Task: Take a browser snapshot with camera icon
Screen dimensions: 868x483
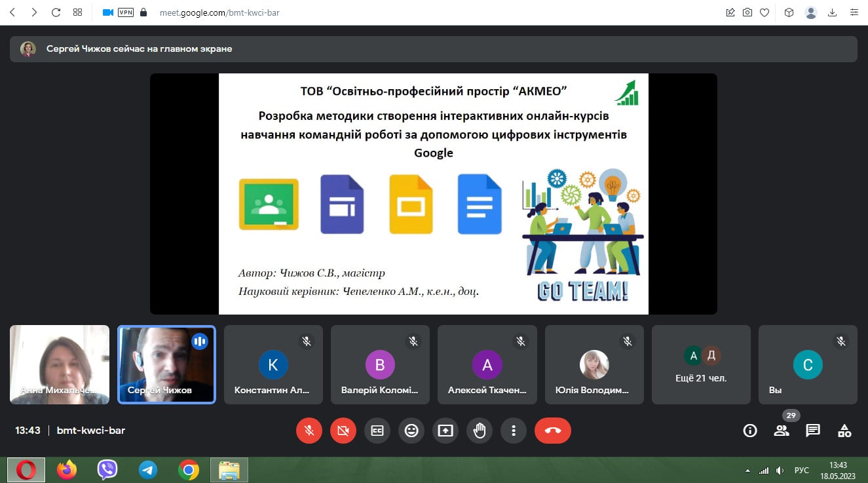Action: pyautogui.click(x=747, y=12)
